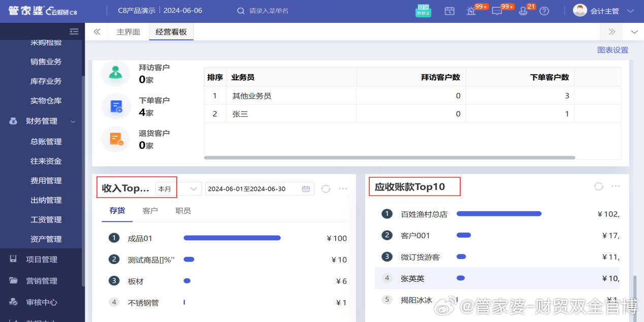Click the » button at the tab bar's right
This screenshot has width=644, height=322.
(x=611, y=31)
